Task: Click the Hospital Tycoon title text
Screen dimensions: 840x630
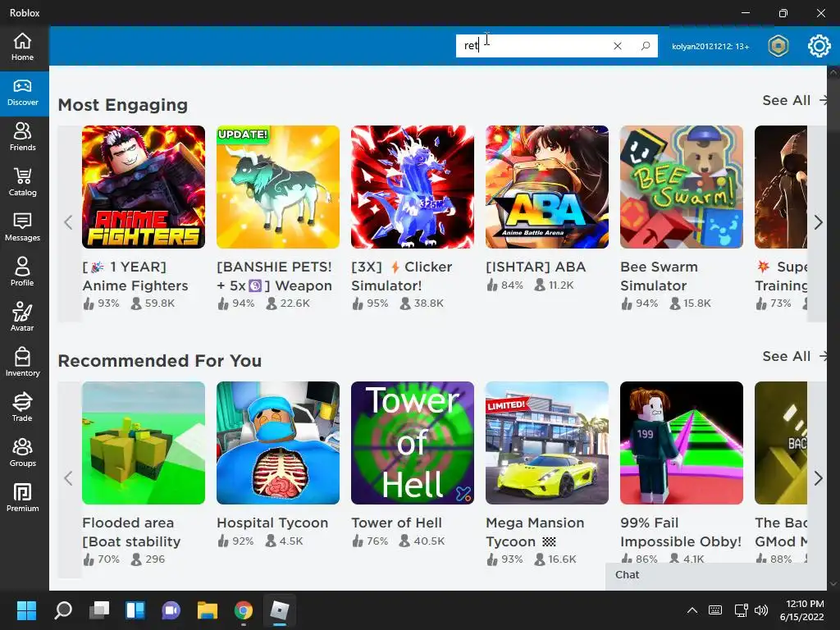Action: [272, 523]
